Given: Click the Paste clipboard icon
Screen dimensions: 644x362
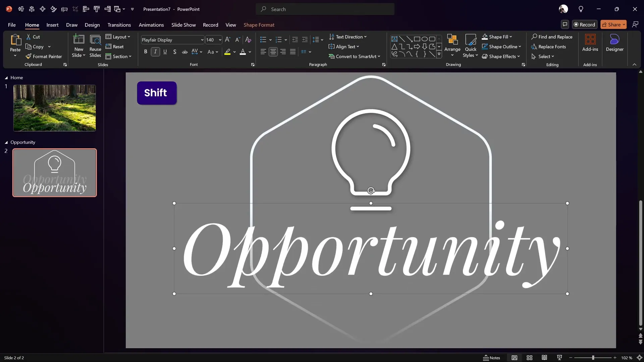Looking at the screenshot, I should (x=15, y=40).
